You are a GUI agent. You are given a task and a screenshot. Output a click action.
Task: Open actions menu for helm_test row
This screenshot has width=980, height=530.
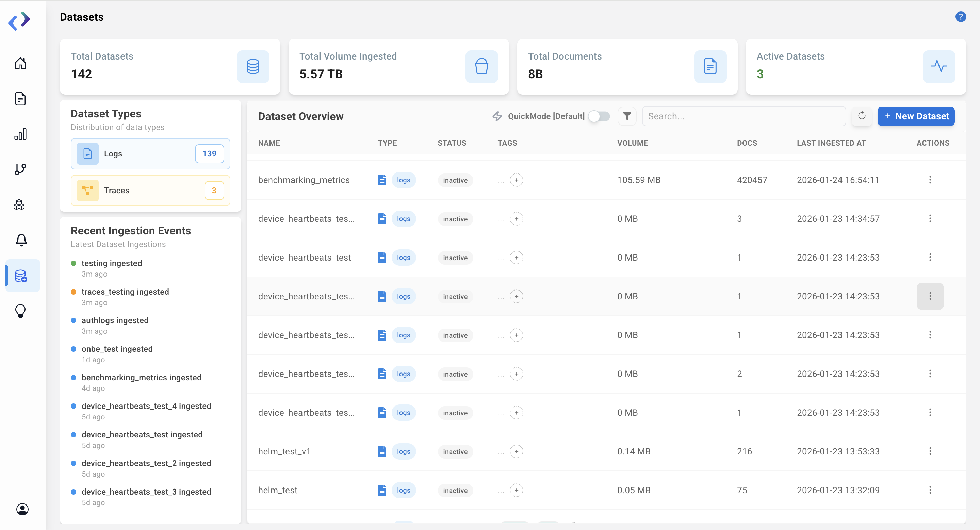[x=931, y=490]
